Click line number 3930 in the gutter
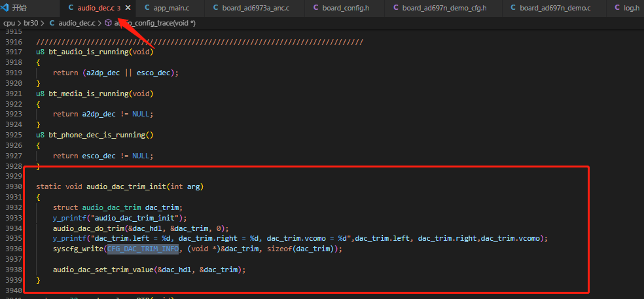The width and height of the screenshot is (644, 299). 14,187
